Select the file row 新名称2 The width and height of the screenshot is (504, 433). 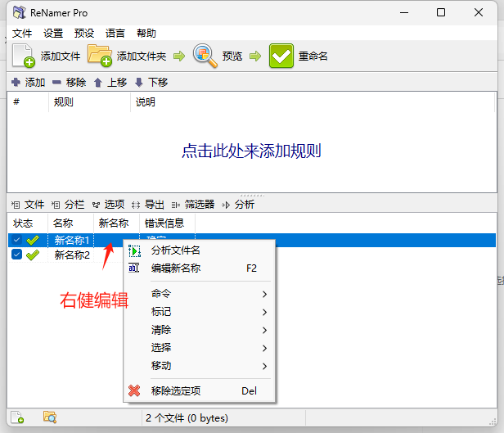click(72, 255)
